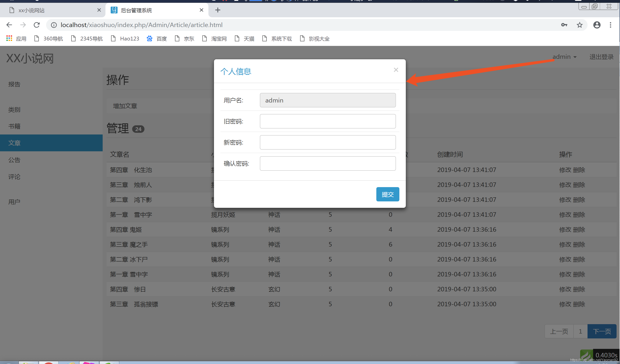620x364 pixels.
Task: Click 删除 for 第三章 孤翁接镖 row
Action: click(579, 304)
